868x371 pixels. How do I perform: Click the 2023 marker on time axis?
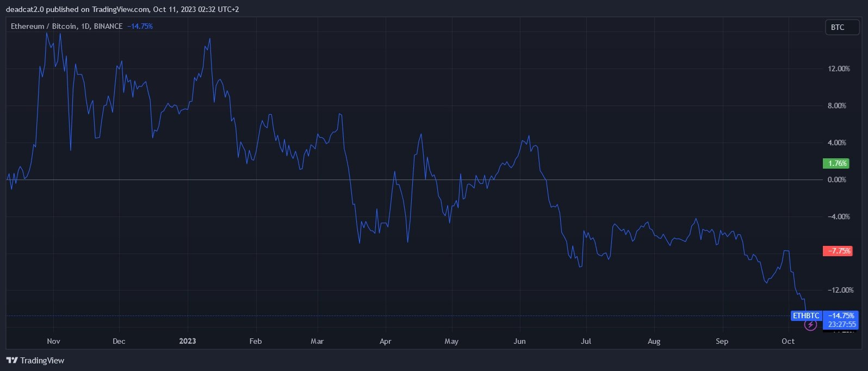(188, 341)
